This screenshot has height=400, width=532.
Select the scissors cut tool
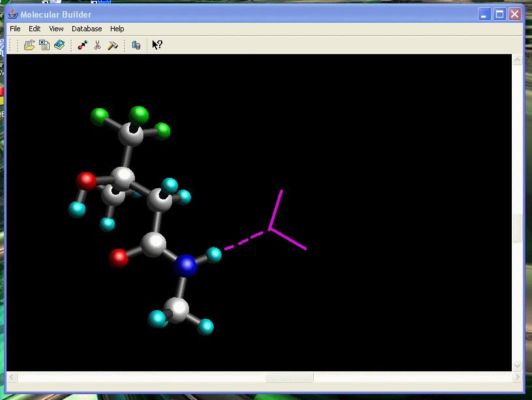97,45
